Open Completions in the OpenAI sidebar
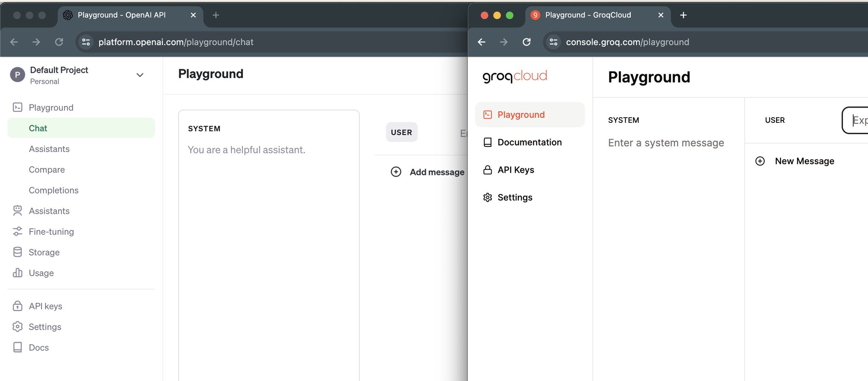Viewport: 868px width, 381px height. tap(53, 190)
